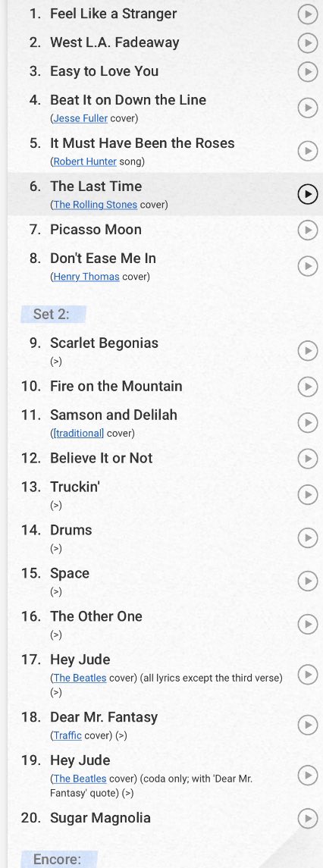Click the traditional cover link

[x=78, y=434]
